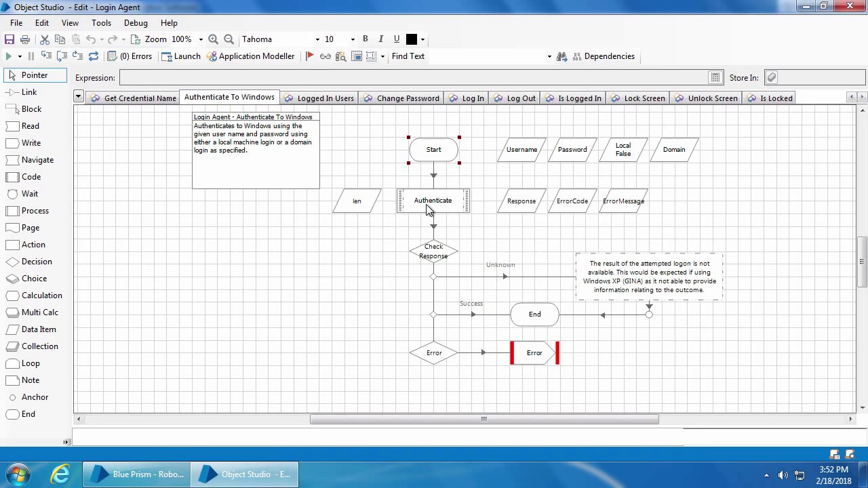Open the File menu

point(16,23)
